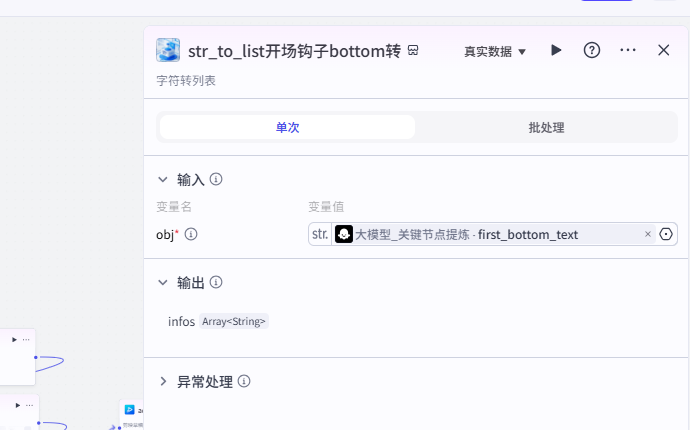The image size is (690, 430).
Task: Open help for the str_to_list node
Action: [x=592, y=50]
